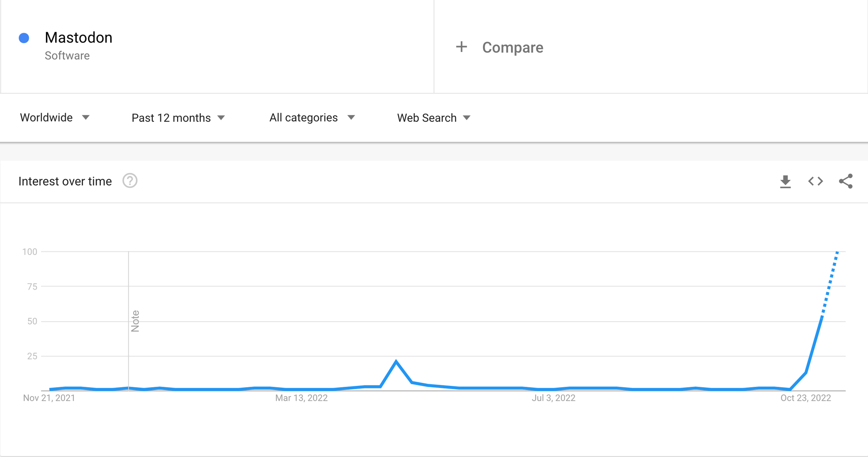868x457 pixels.
Task: Click the Interest over time heading
Action: [65, 181]
